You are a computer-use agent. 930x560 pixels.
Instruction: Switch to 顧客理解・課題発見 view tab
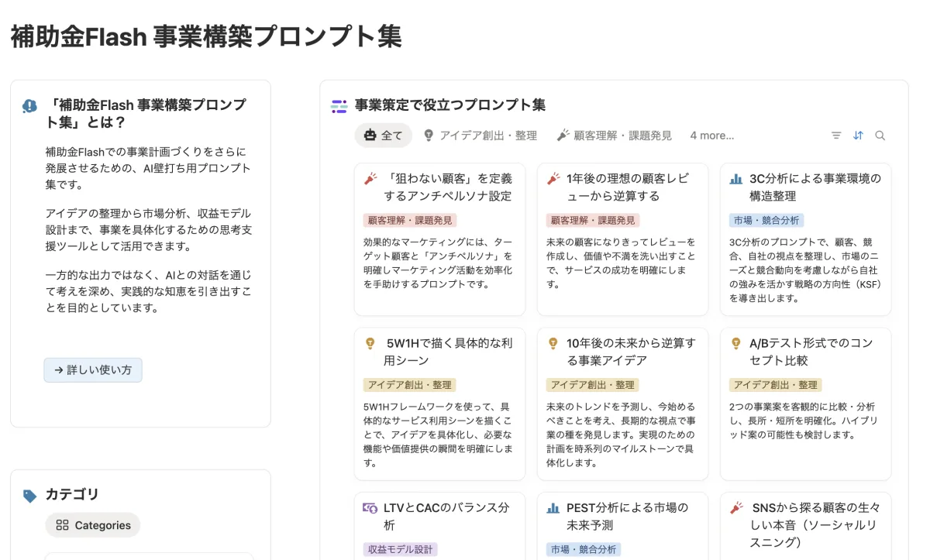coord(615,136)
